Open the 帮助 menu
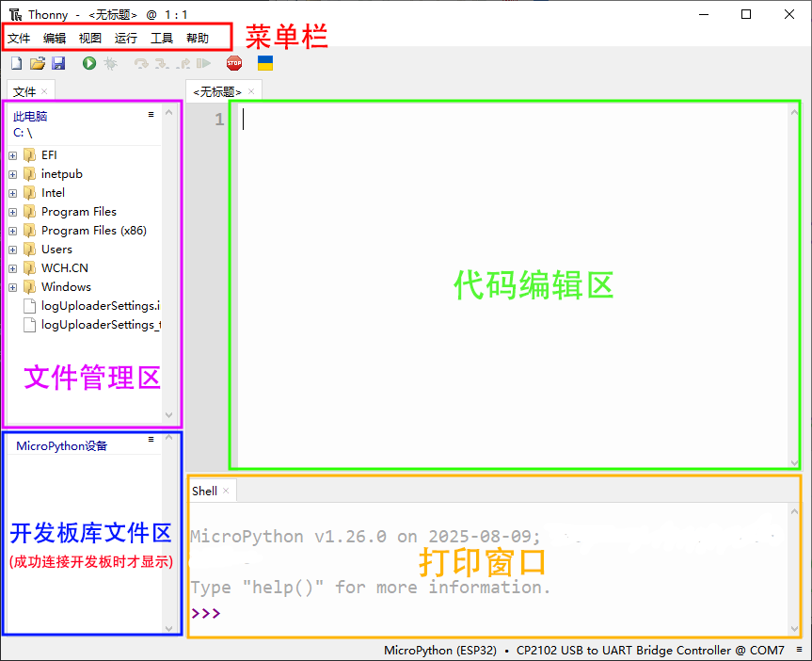 tap(198, 39)
